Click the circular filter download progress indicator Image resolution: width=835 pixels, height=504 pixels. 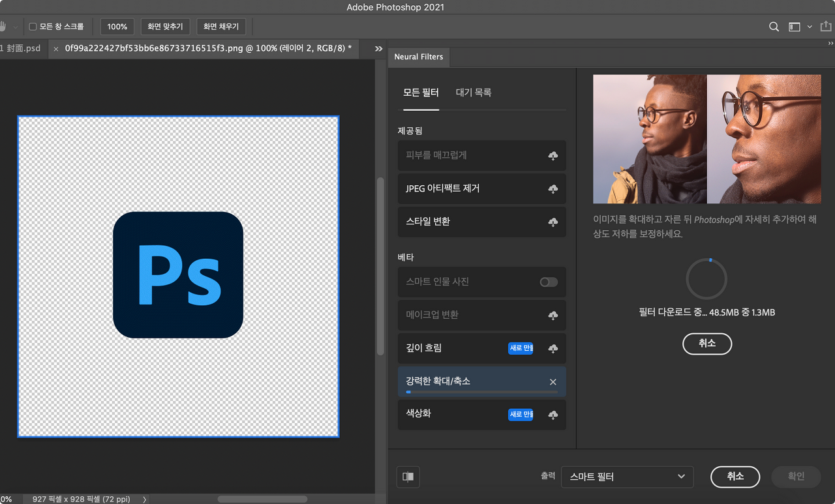coord(706,279)
